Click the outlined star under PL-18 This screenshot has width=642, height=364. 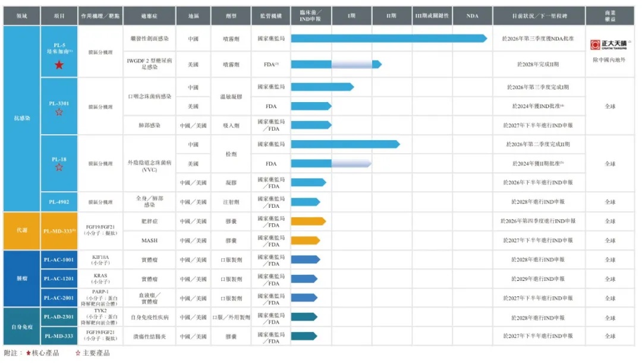click(x=59, y=167)
